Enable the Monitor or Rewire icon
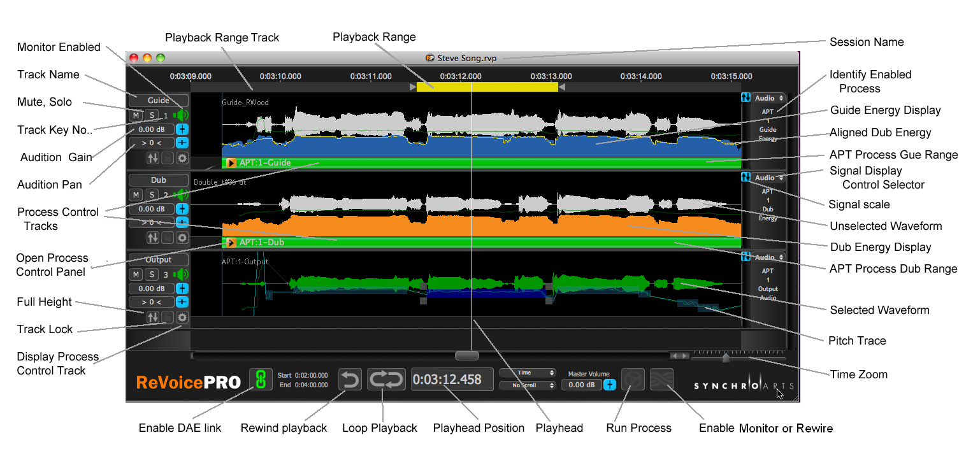The height and width of the screenshot is (449, 980). tap(662, 379)
